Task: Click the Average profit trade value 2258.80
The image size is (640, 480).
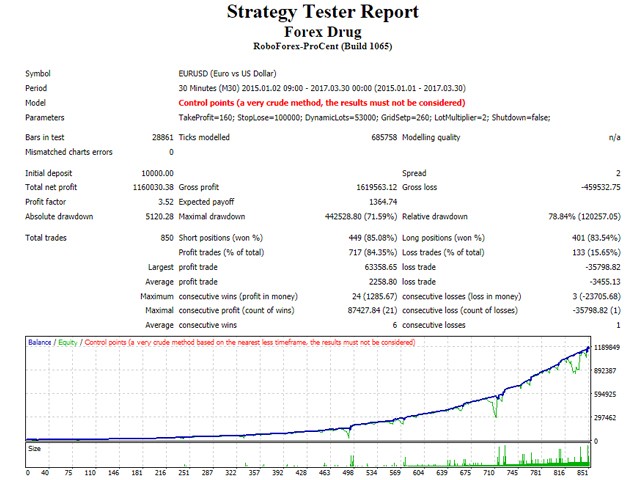Action: [383, 282]
